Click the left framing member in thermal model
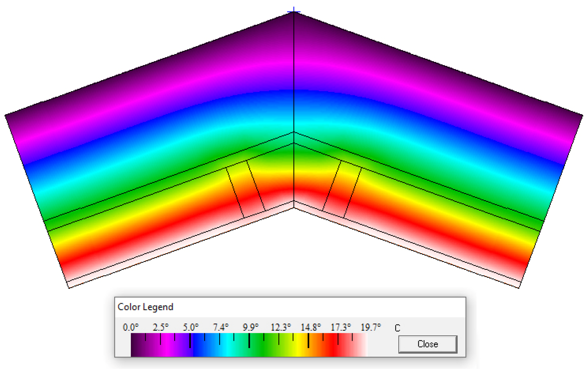The image size is (588, 373). [246, 189]
